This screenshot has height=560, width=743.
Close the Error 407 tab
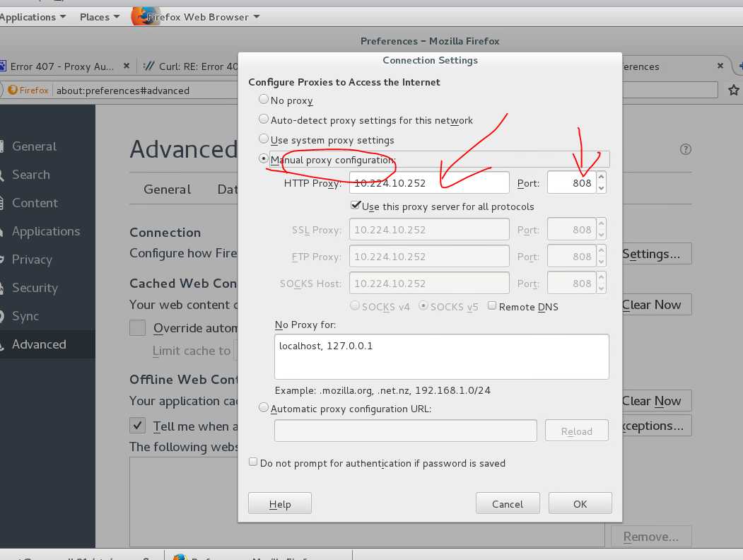coord(126,66)
